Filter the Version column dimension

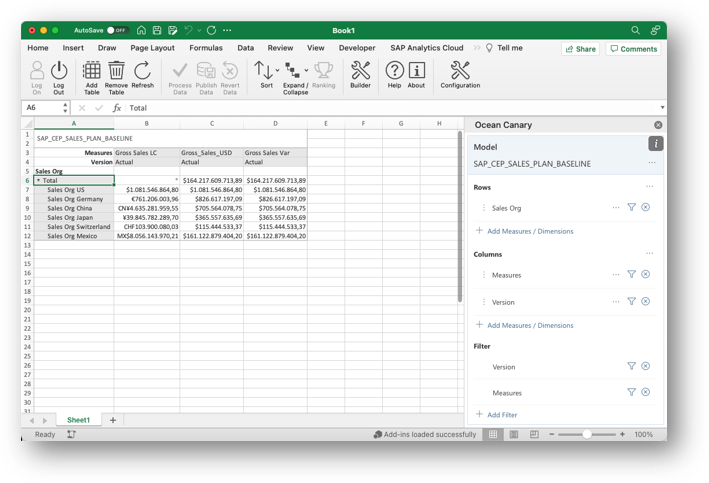[631, 301]
